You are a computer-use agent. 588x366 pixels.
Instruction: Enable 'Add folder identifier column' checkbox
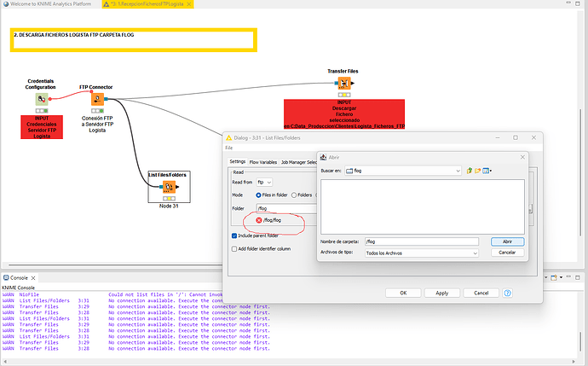tap(235, 247)
